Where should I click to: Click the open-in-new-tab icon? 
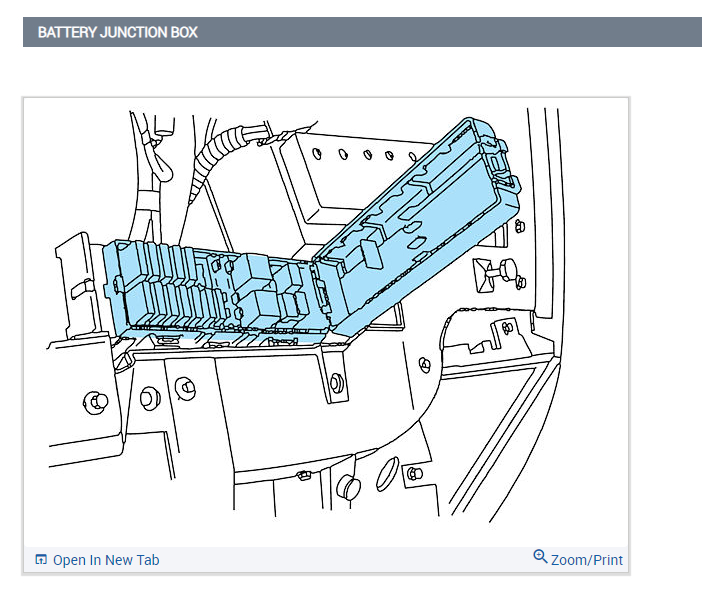[41, 559]
